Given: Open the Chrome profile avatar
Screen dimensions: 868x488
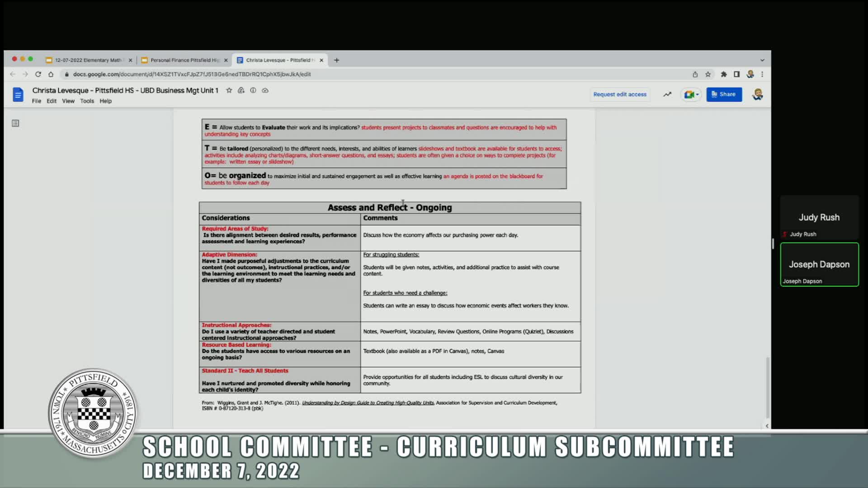Looking at the screenshot, I should [750, 74].
